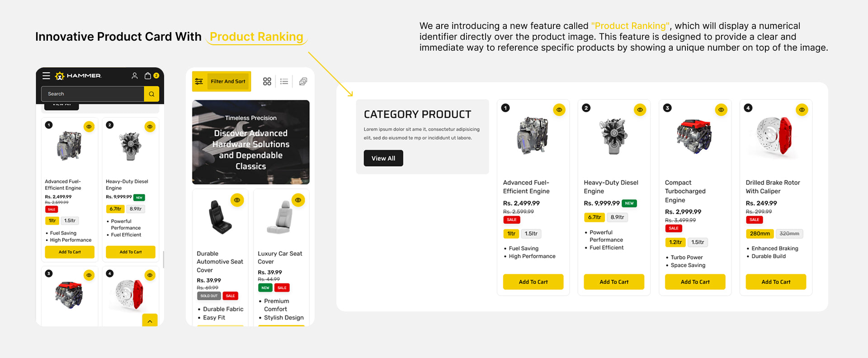868x358 pixels.
Task: Click the scroll-to-top chevron button
Action: (150, 320)
